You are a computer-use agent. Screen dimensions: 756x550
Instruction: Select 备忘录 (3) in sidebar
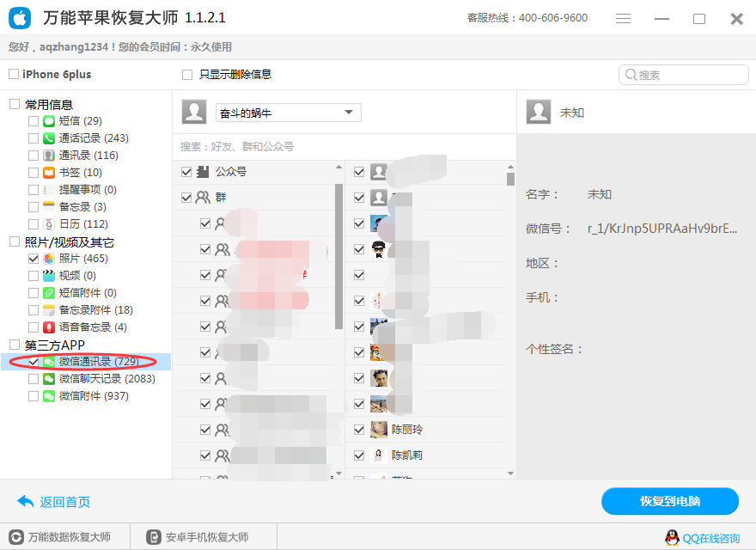click(82, 207)
